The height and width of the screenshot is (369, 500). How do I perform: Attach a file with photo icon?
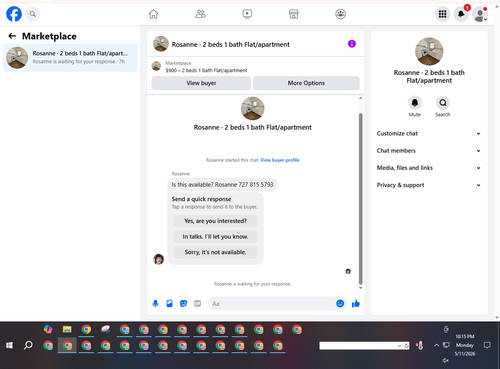[x=169, y=304]
